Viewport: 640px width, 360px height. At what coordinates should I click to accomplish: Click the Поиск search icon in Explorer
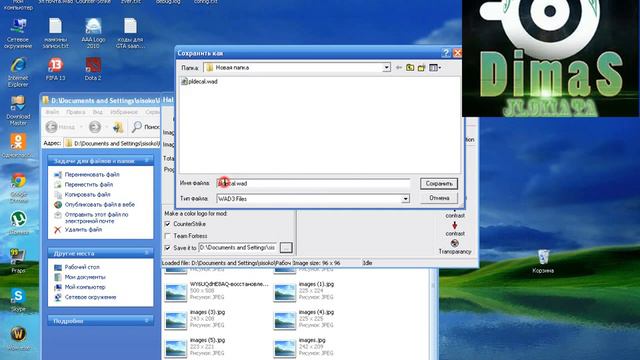coord(145,127)
